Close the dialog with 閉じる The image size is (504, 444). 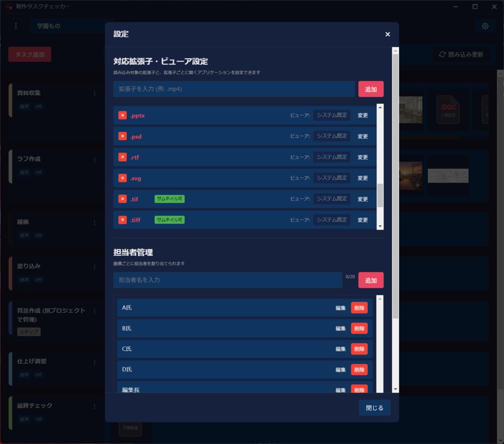[375, 408]
